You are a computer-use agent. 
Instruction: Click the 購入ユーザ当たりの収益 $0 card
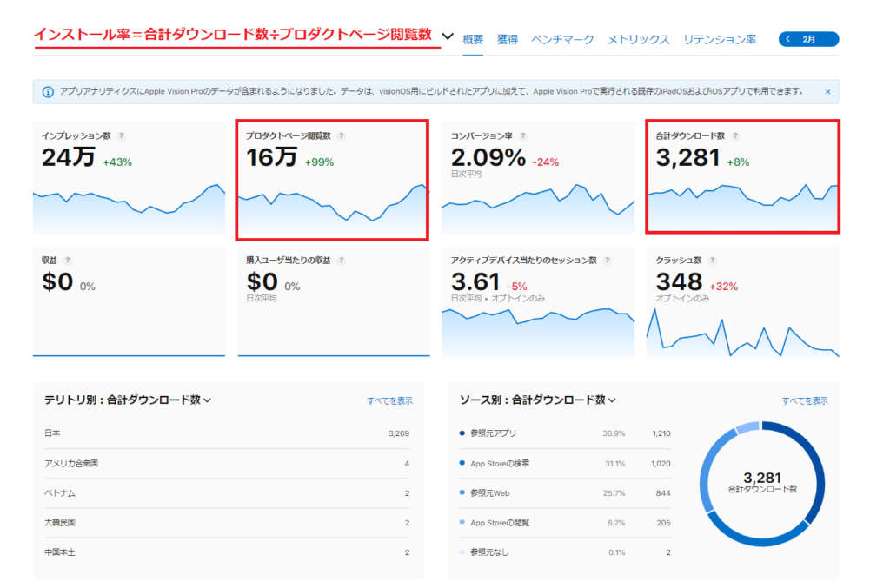click(x=333, y=301)
